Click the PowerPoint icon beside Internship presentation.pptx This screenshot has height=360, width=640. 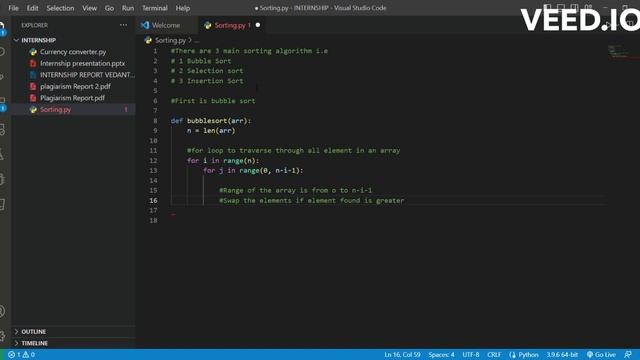point(33,63)
